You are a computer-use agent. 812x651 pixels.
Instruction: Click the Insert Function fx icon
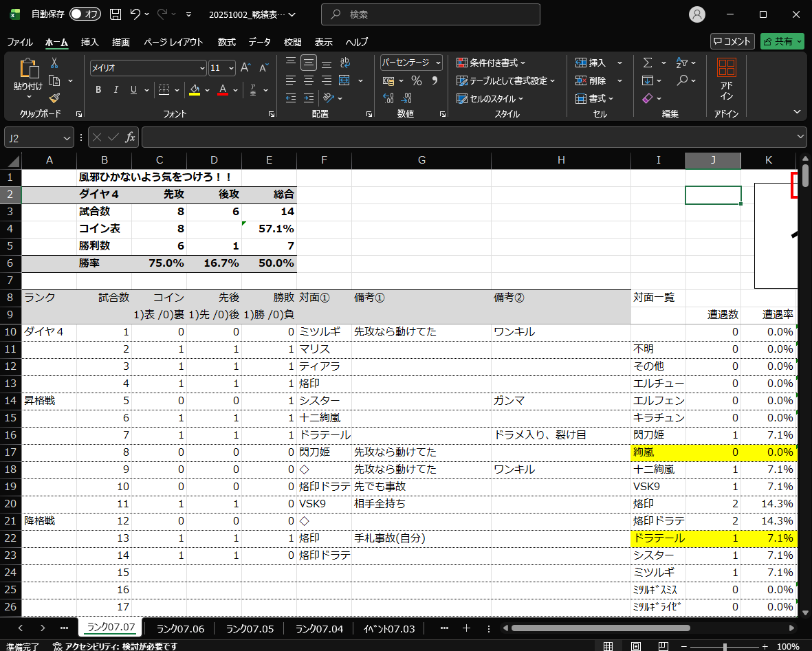coord(130,137)
